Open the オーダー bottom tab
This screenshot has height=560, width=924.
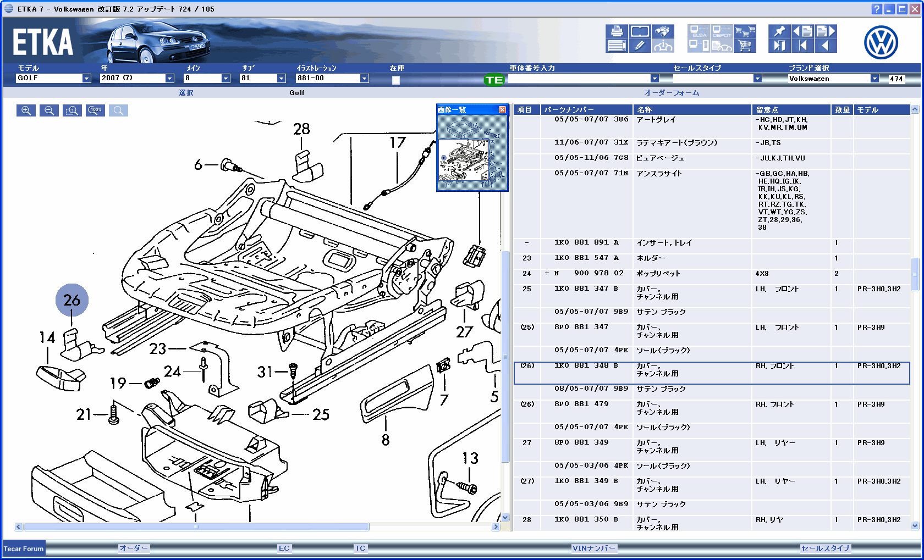click(134, 548)
